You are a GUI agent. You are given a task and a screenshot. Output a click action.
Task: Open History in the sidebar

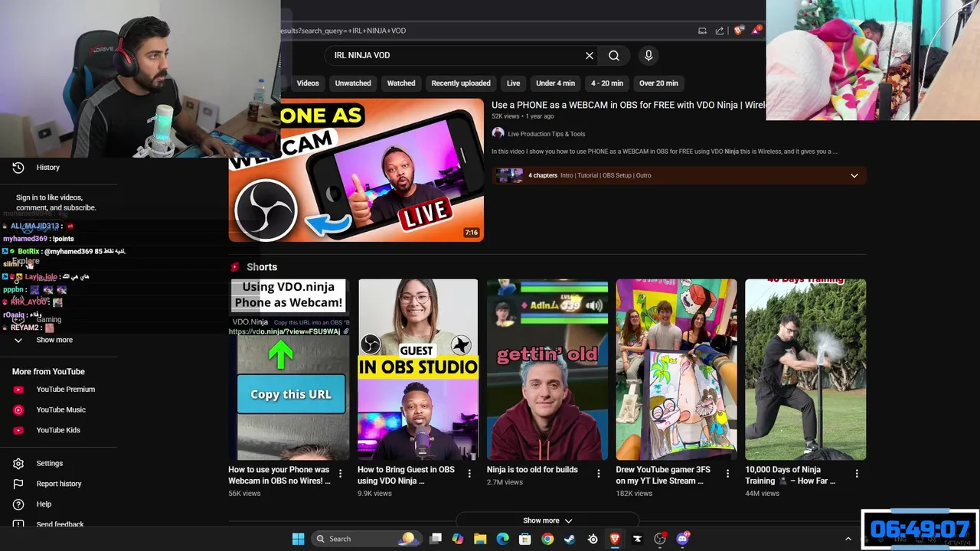(x=47, y=168)
